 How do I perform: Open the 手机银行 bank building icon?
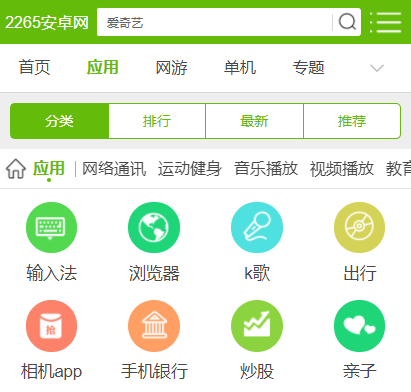tap(154, 326)
